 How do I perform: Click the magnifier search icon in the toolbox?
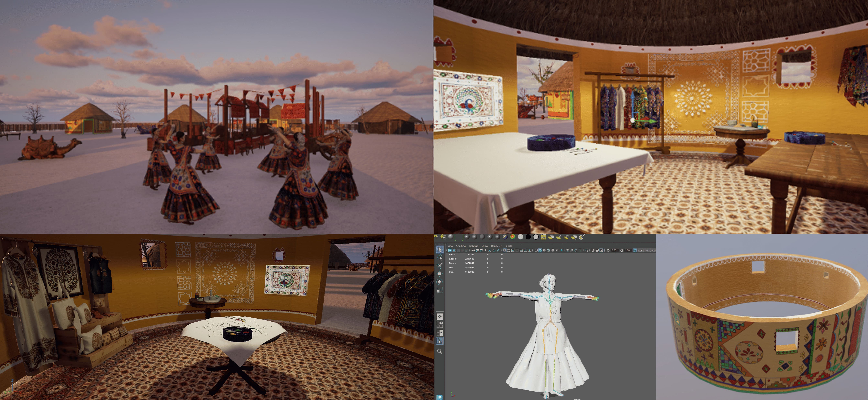(440, 351)
